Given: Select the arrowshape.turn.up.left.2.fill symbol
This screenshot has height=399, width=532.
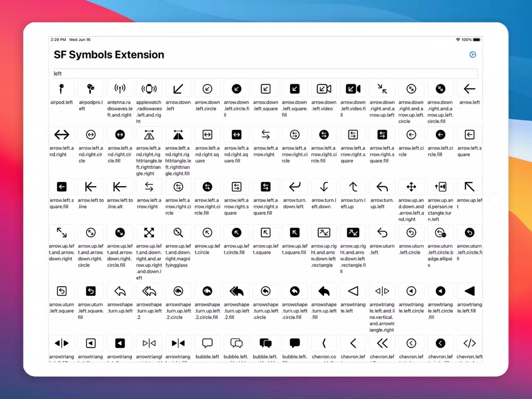Looking at the screenshot, I should pos(237,291).
